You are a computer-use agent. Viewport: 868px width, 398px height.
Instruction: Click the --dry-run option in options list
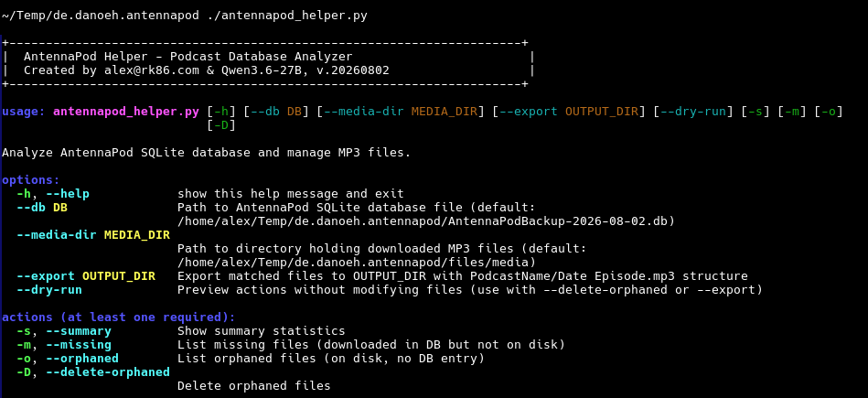click(x=49, y=289)
